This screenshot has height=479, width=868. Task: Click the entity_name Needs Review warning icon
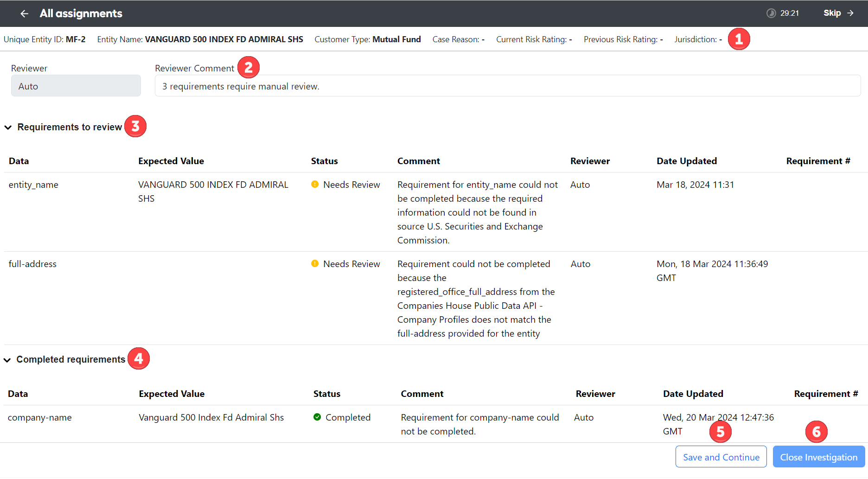pyautogui.click(x=315, y=185)
